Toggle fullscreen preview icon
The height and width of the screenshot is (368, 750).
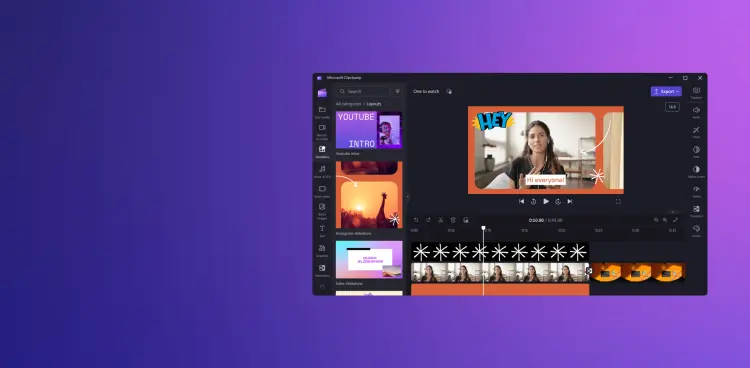coord(618,201)
